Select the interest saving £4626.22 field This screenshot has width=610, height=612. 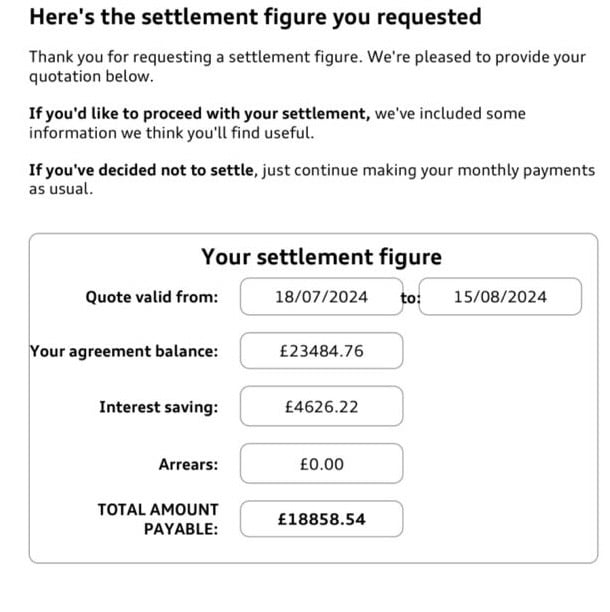coord(321,407)
